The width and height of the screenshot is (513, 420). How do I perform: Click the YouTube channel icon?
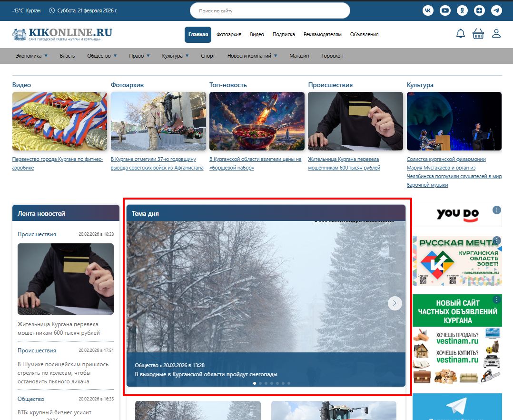[445, 10]
